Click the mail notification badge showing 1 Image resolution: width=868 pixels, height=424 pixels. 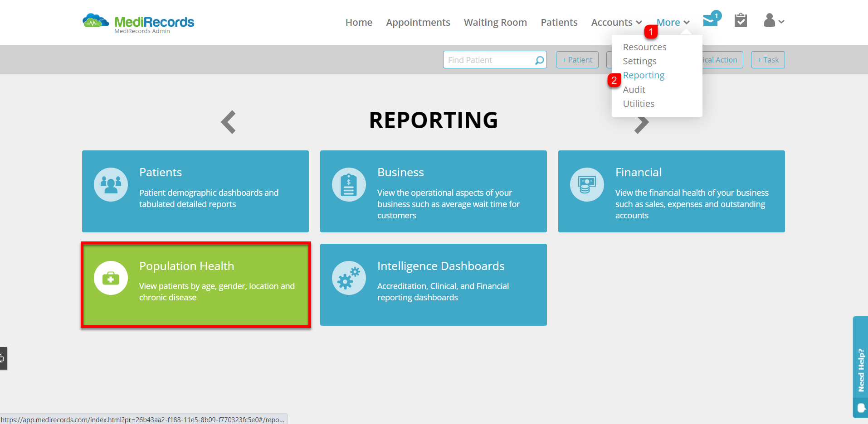[x=716, y=15]
